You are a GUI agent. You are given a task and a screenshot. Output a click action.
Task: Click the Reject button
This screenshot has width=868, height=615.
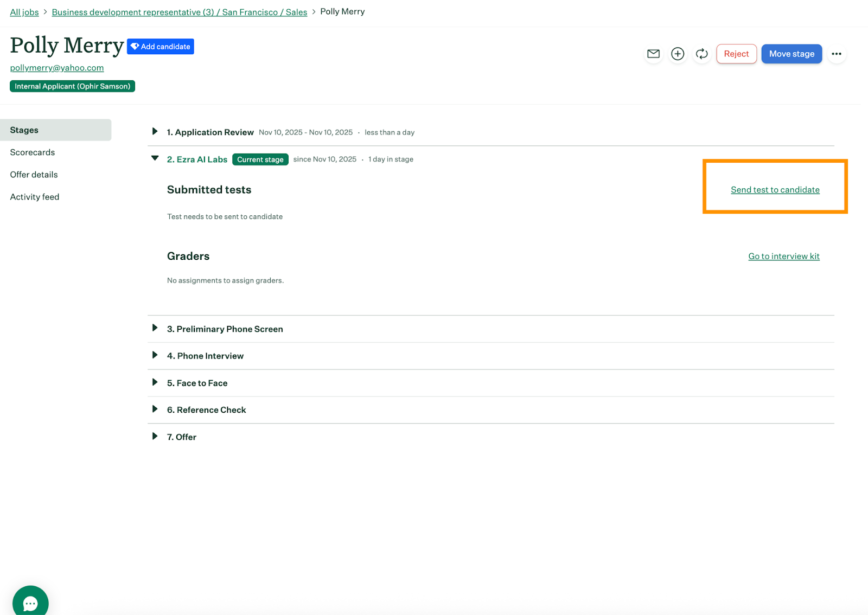[x=736, y=54]
